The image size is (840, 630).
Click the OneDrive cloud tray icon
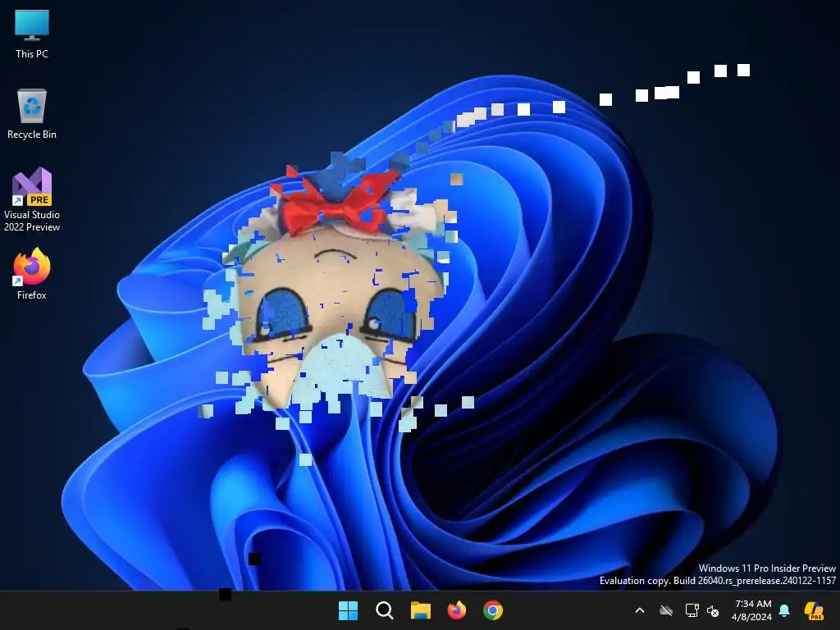click(x=666, y=610)
